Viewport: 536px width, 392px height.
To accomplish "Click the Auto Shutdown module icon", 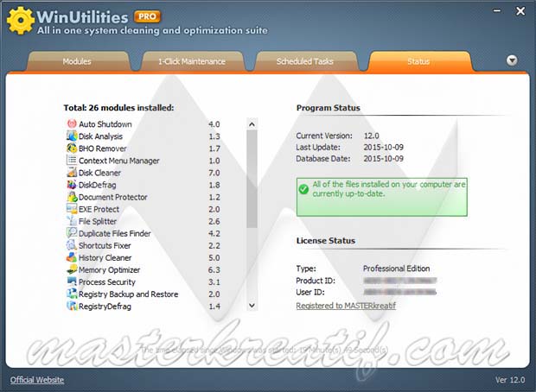I will click(72, 123).
